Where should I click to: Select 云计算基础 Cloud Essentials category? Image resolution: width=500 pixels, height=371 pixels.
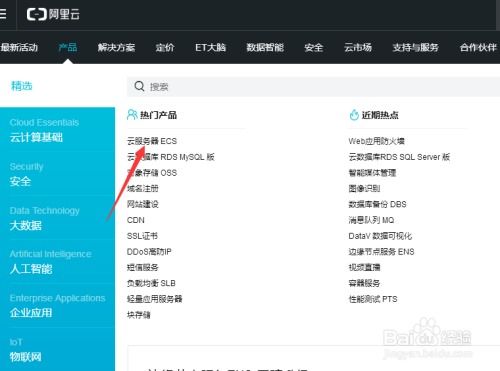coord(44,130)
